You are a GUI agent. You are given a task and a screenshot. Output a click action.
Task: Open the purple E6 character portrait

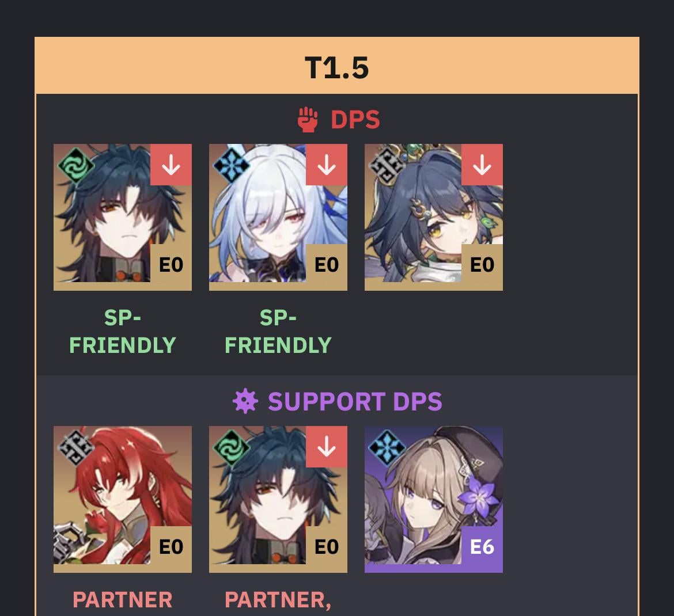tap(434, 499)
